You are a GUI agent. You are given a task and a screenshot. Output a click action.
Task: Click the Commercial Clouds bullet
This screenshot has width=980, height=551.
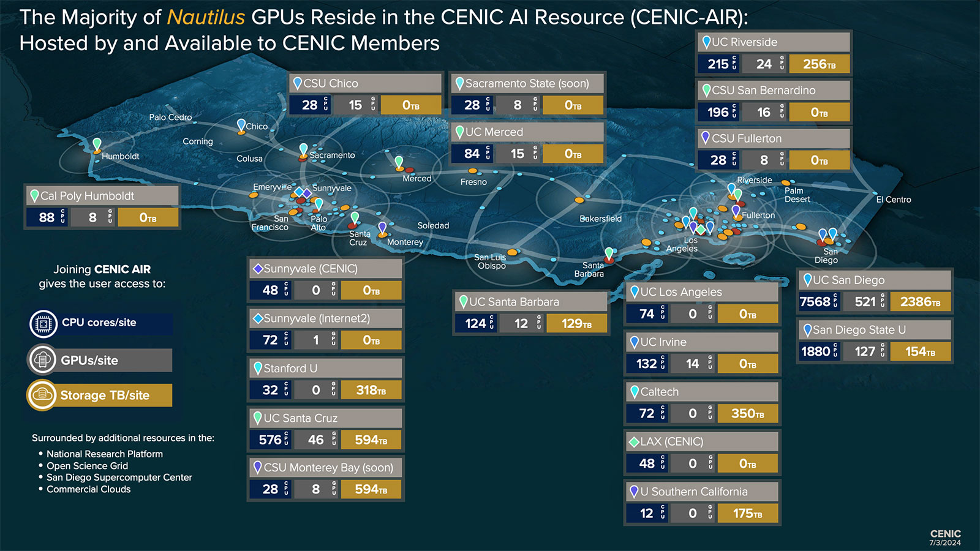coord(89,489)
